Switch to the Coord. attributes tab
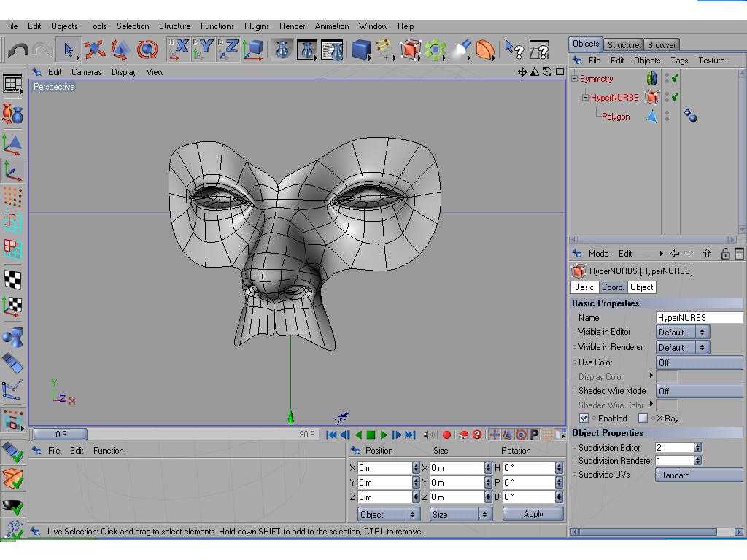Viewport: 747px width, 560px height. pos(613,287)
